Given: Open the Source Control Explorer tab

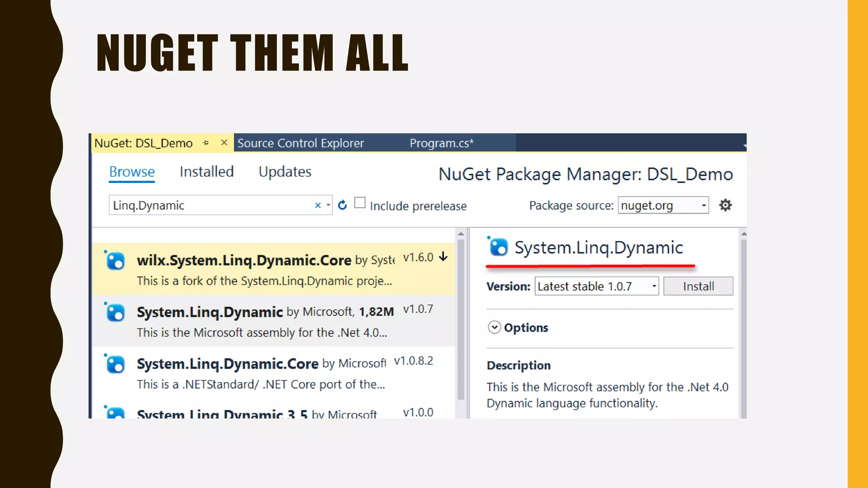Looking at the screenshot, I should (300, 143).
